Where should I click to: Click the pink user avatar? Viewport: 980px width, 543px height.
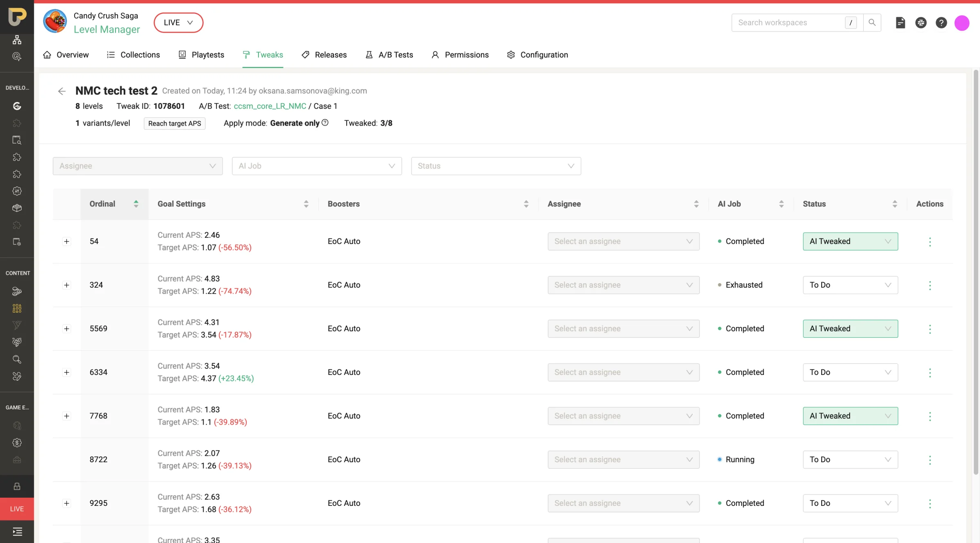(x=962, y=23)
